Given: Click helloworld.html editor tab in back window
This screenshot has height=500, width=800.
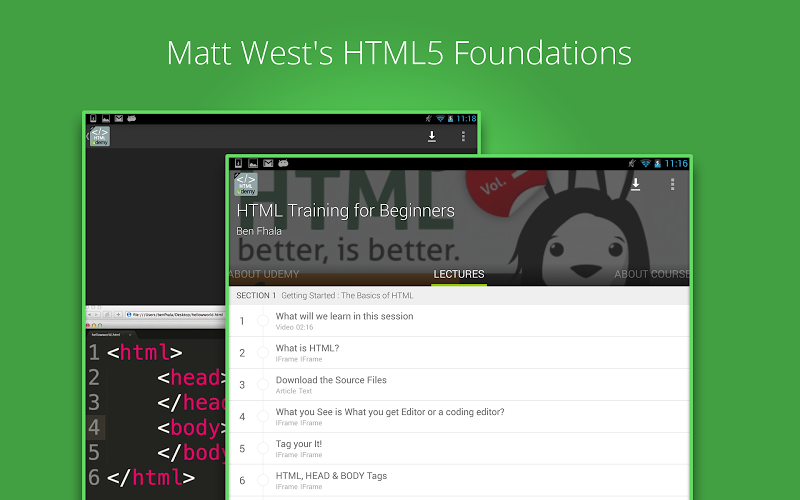Looking at the screenshot, I should click(x=110, y=335).
